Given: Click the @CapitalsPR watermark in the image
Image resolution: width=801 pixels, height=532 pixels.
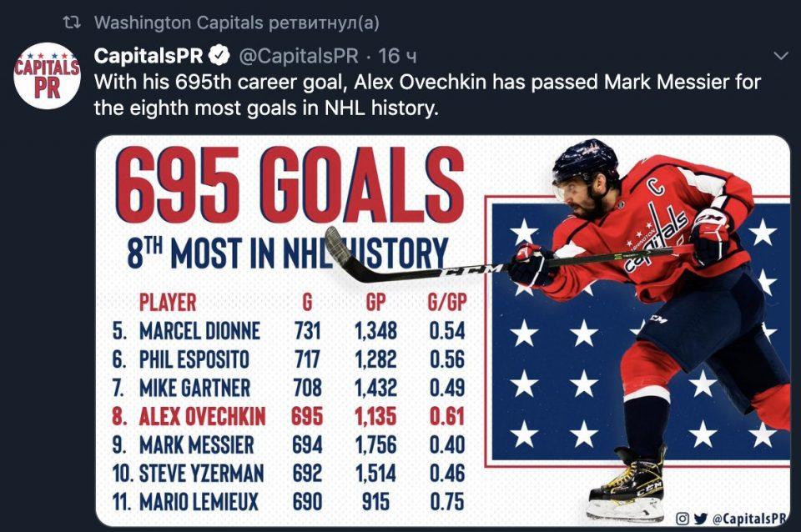Looking at the screenshot, I should pyautogui.click(x=749, y=518).
